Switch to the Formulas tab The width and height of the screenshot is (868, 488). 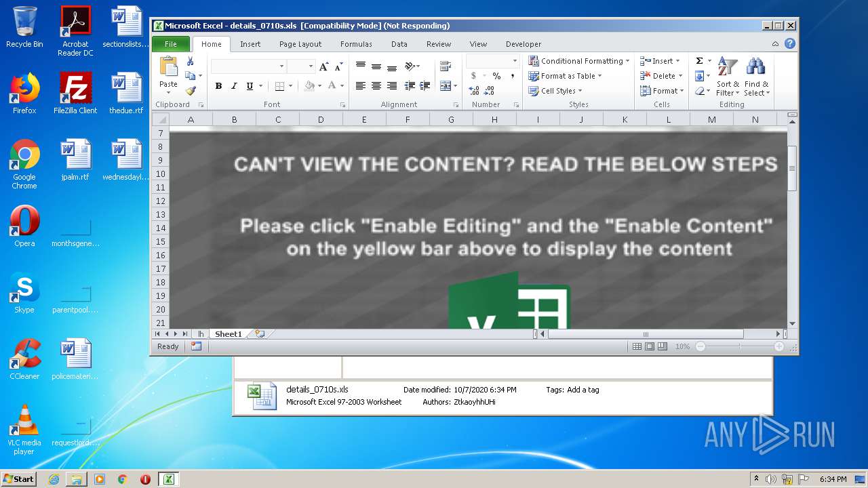(x=356, y=44)
